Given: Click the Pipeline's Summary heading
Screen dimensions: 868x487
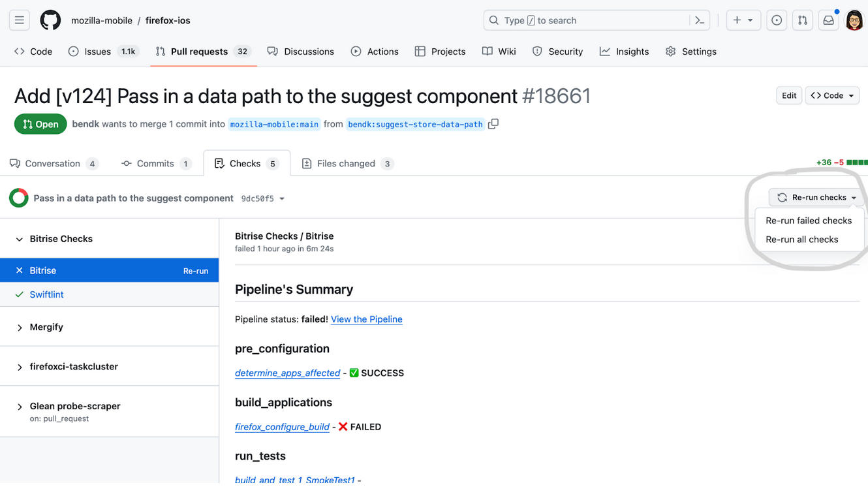Looking at the screenshot, I should [294, 289].
